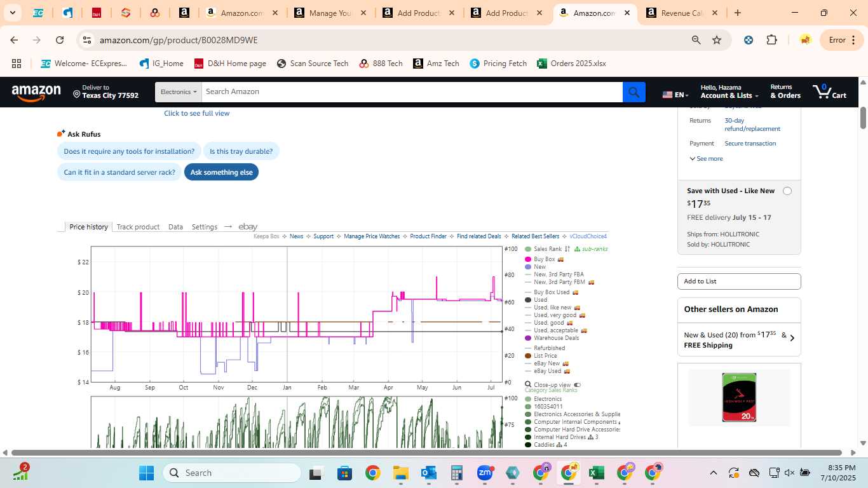Open Zoom app from the taskbar

coord(485,473)
